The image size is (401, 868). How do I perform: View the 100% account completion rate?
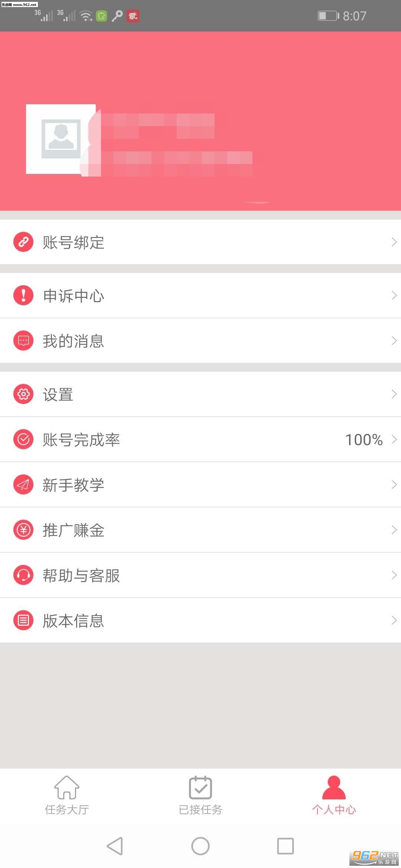click(364, 440)
